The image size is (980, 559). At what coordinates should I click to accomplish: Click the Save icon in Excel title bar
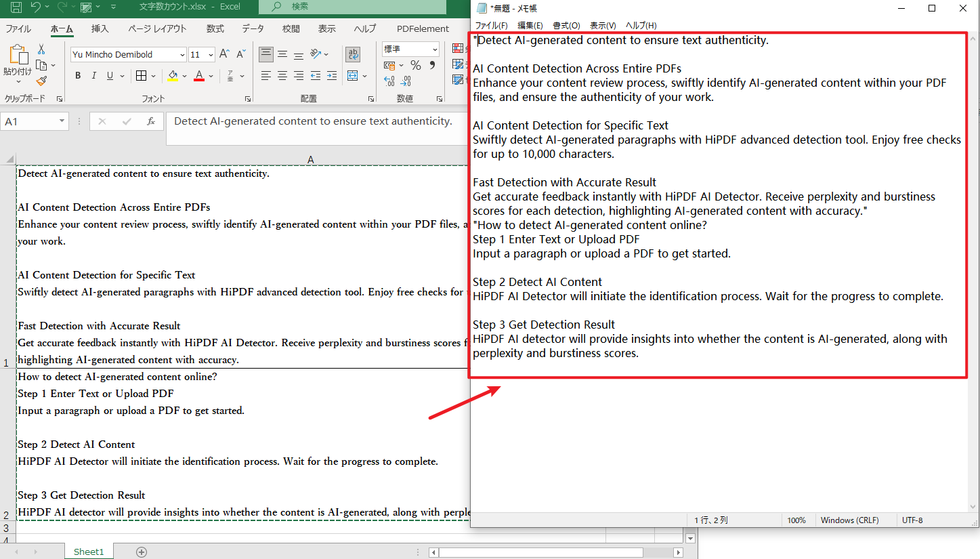pos(16,7)
